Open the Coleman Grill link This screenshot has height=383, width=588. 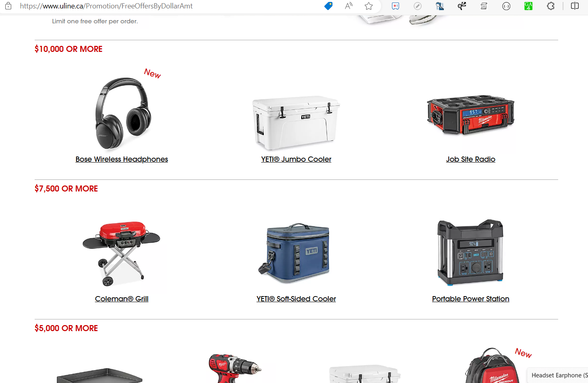(x=122, y=299)
